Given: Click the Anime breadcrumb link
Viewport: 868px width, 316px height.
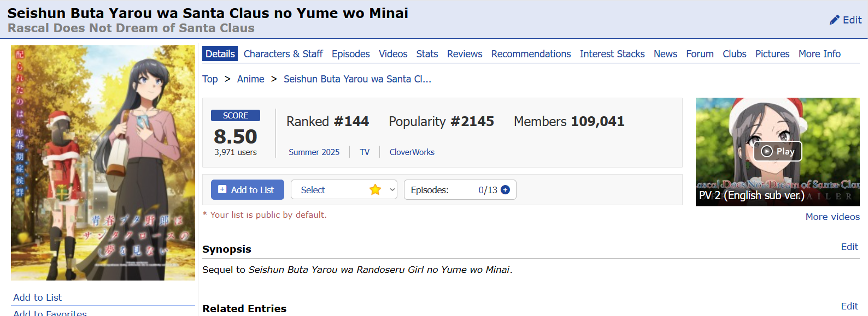Looking at the screenshot, I should pyautogui.click(x=251, y=79).
